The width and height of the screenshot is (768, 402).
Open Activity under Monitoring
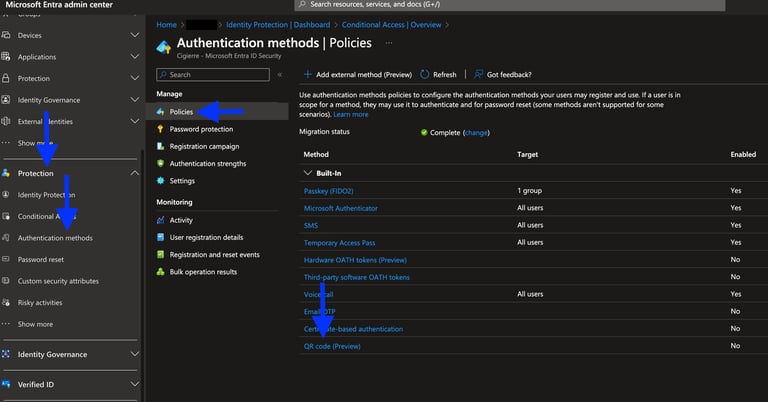pyautogui.click(x=181, y=220)
